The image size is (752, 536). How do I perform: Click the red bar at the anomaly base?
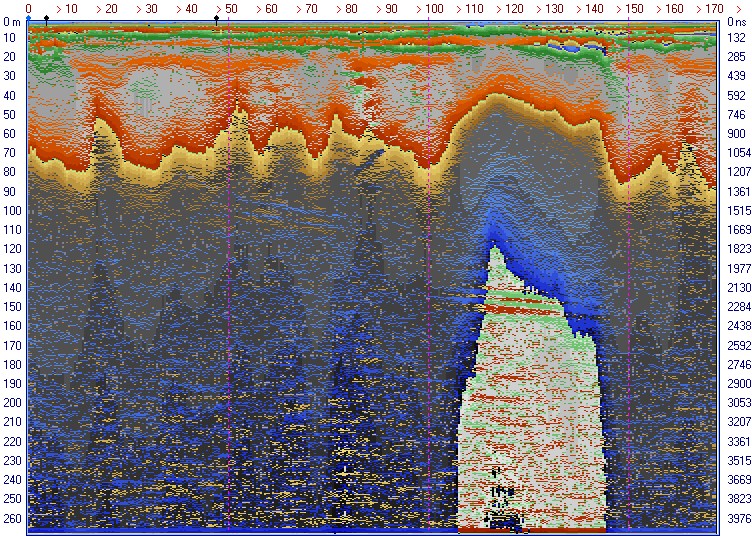tap(530, 527)
